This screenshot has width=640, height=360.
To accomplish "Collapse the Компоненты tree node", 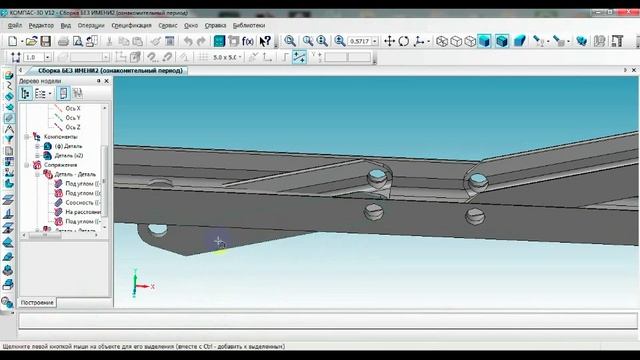I will (x=27, y=137).
